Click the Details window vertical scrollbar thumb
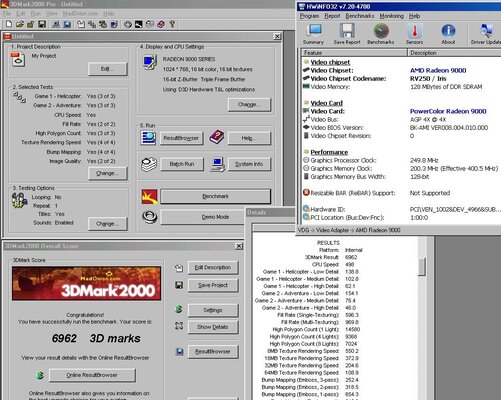 click(422, 267)
